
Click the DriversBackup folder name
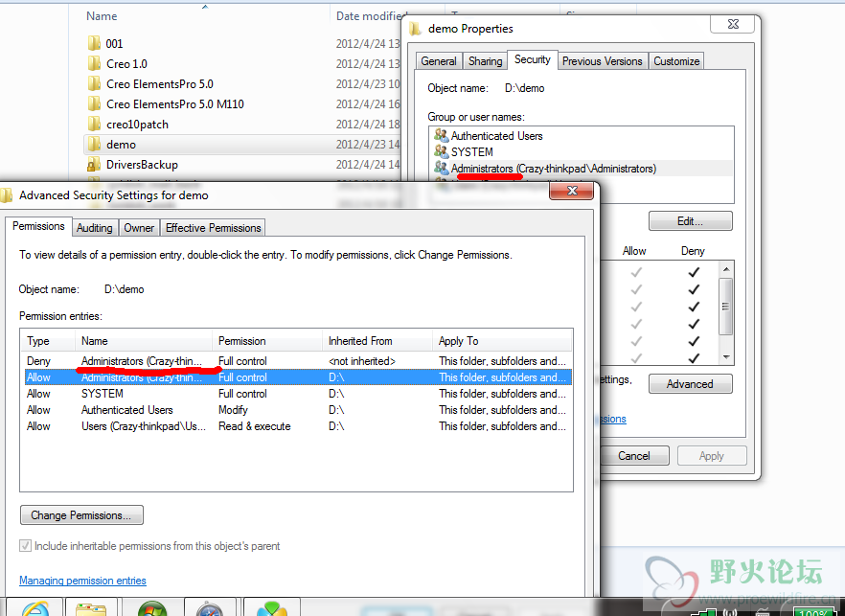[x=142, y=165]
